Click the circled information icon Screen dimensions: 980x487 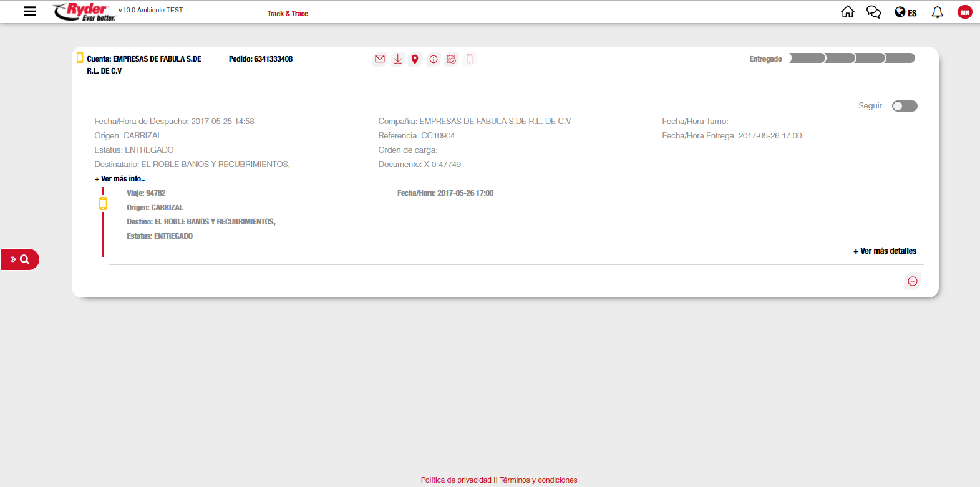434,59
